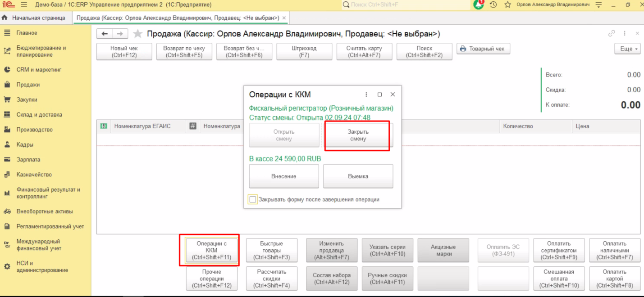Click the notifications bell icon

point(479,4)
